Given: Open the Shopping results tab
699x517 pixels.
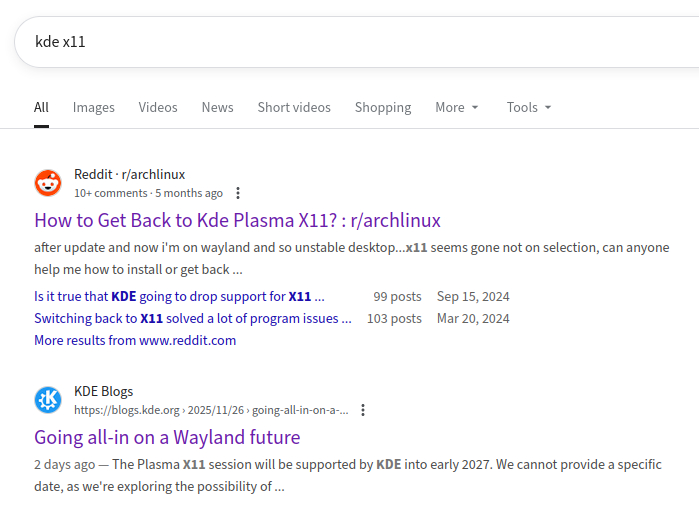Looking at the screenshot, I should (x=383, y=107).
